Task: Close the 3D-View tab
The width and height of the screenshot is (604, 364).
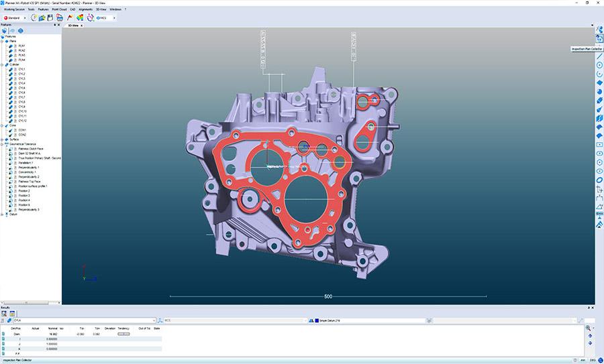Action: (x=82, y=25)
